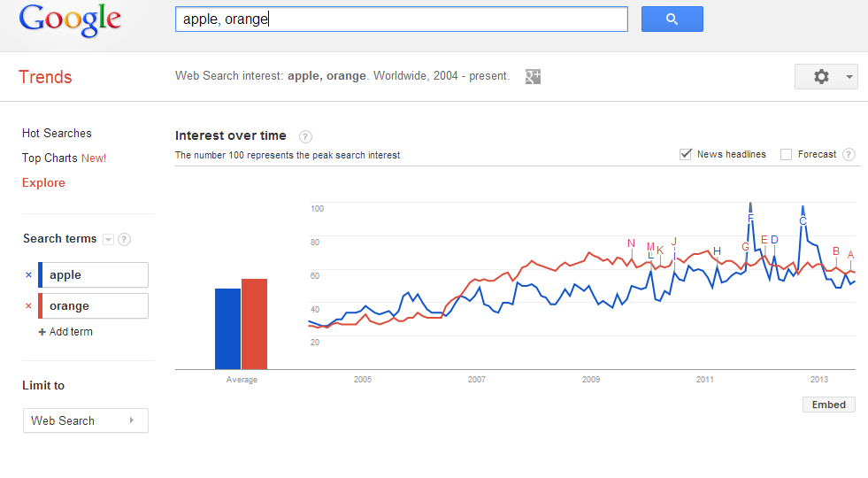Remove the apple search term
This screenshot has height=478, width=868.
click(28, 275)
